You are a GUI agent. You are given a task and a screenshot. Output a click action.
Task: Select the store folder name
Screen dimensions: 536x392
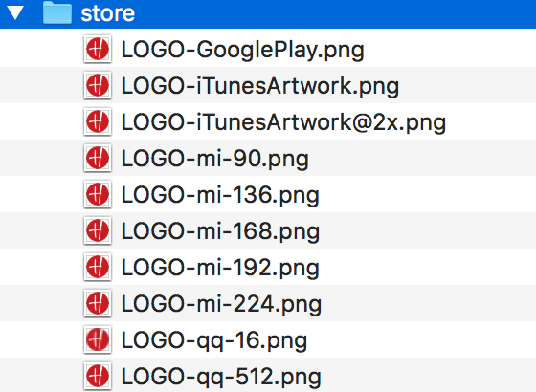[x=107, y=13]
